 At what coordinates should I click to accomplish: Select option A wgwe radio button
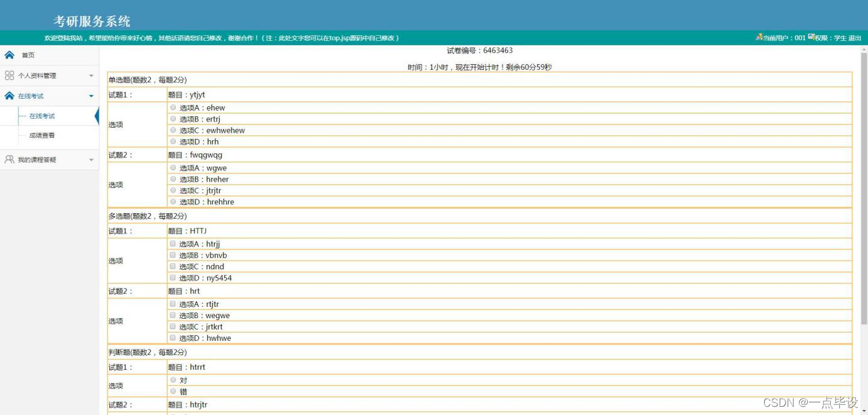173,168
